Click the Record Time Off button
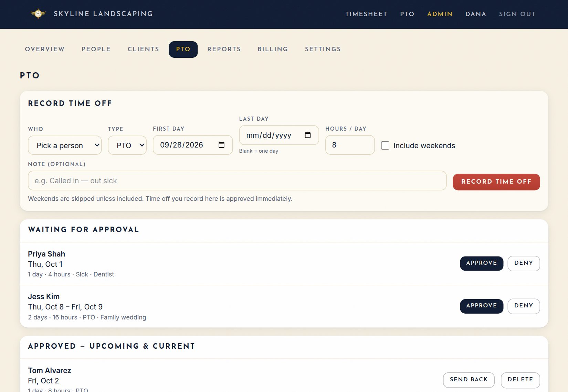The height and width of the screenshot is (392, 568). (x=496, y=182)
